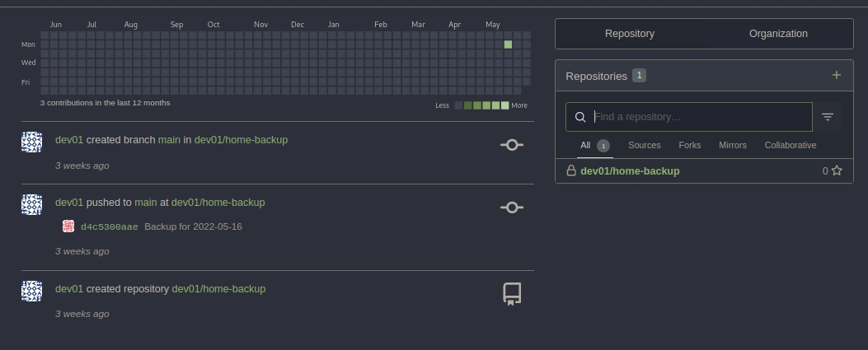868x350 pixels.
Task: Switch to the Repository tab
Action: (x=629, y=34)
